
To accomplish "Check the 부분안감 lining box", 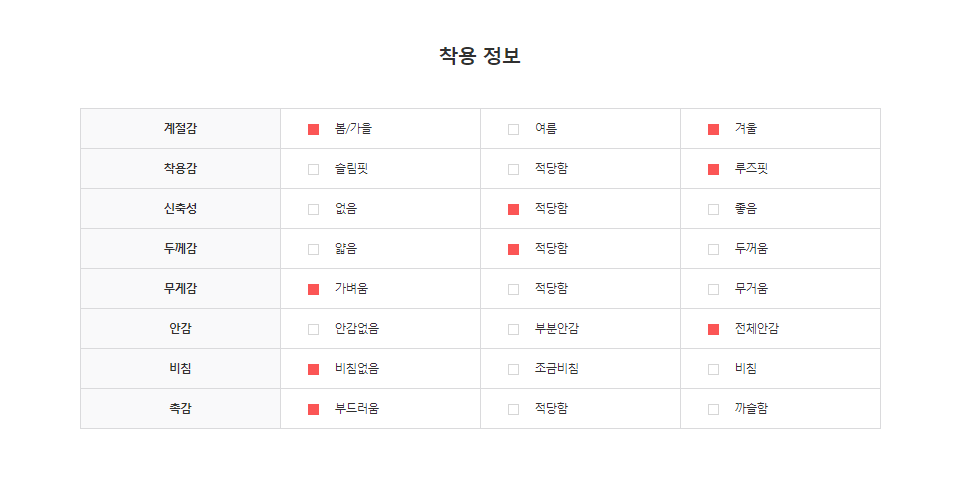I will [513, 329].
